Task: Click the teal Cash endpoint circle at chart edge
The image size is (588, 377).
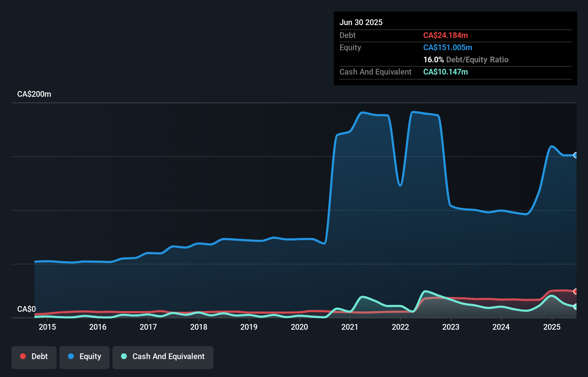Action: [575, 307]
